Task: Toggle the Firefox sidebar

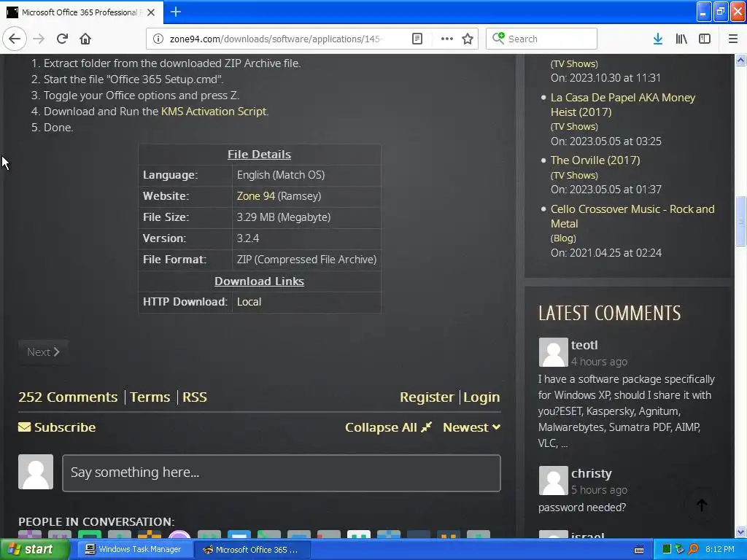Action: pos(705,39)
